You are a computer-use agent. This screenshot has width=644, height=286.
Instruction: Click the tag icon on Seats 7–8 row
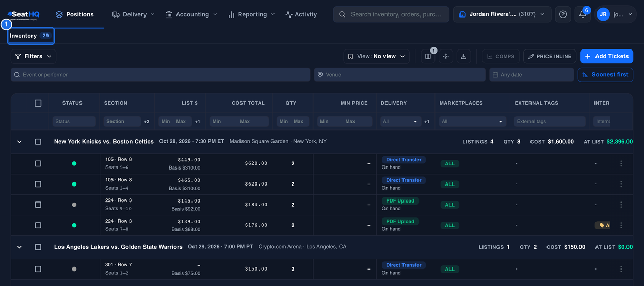[602, 225]
